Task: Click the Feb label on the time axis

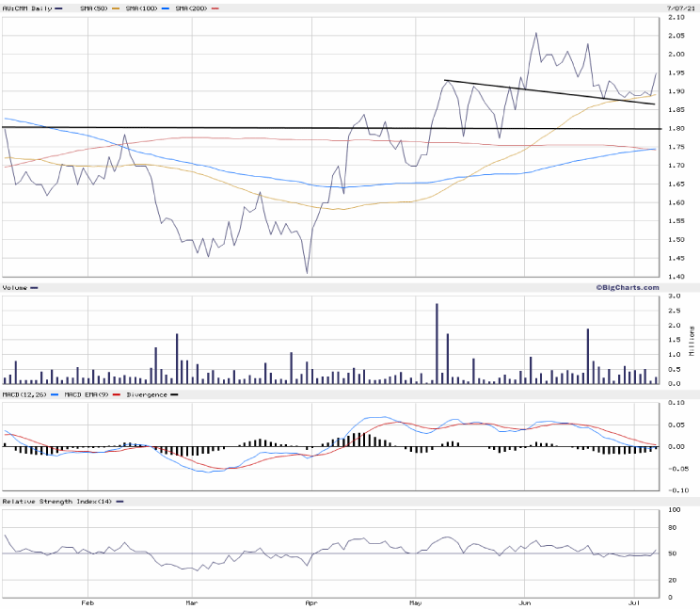Action: point(87,601)
